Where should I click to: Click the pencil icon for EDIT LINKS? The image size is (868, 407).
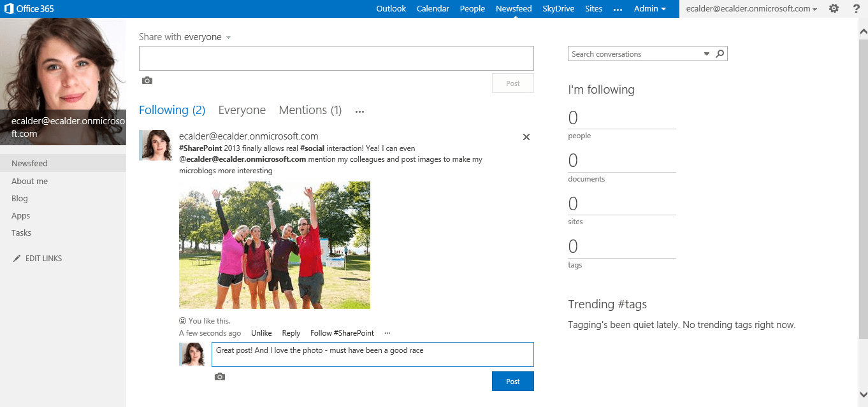click(17, 259)
